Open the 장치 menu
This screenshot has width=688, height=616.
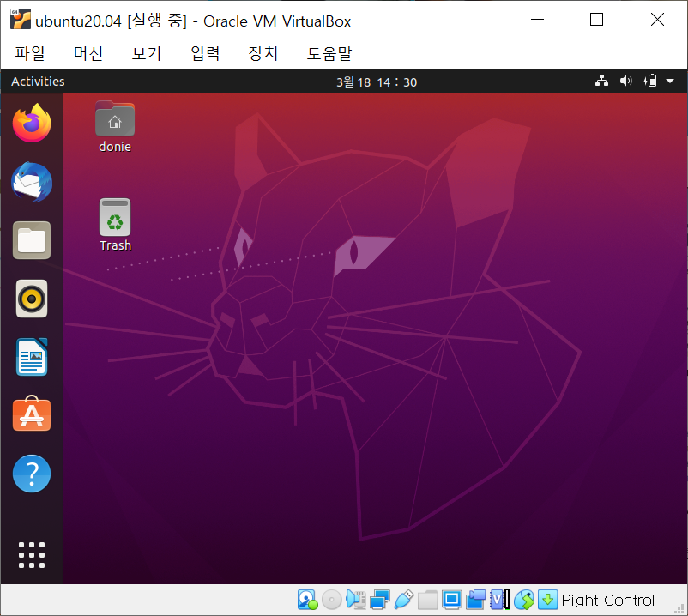coord(263,53)
